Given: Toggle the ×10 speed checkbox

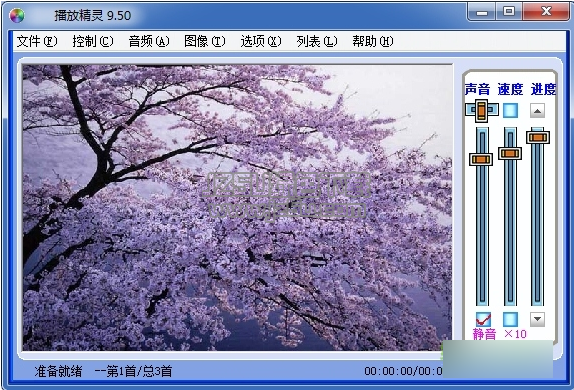Looking at the screenshot, I should 510,319.
